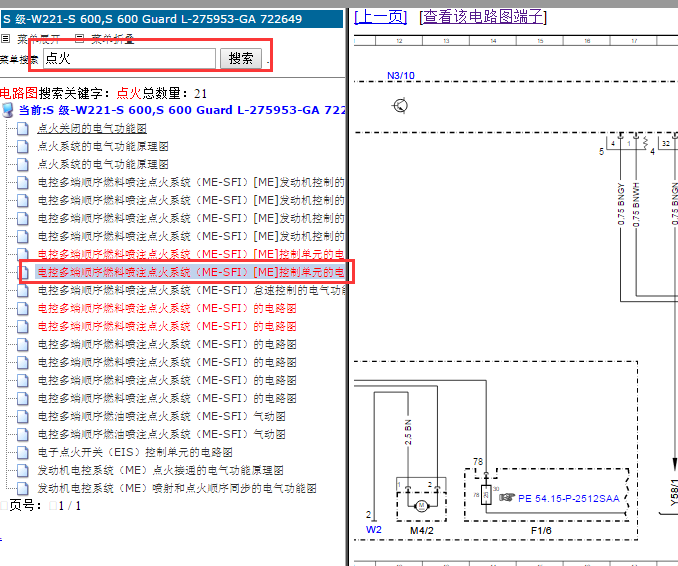Image resolution: width=678 pixels, height=566 pixels.
Task: Click the F1/6 fuse box label
Action: tap(541, 531)
